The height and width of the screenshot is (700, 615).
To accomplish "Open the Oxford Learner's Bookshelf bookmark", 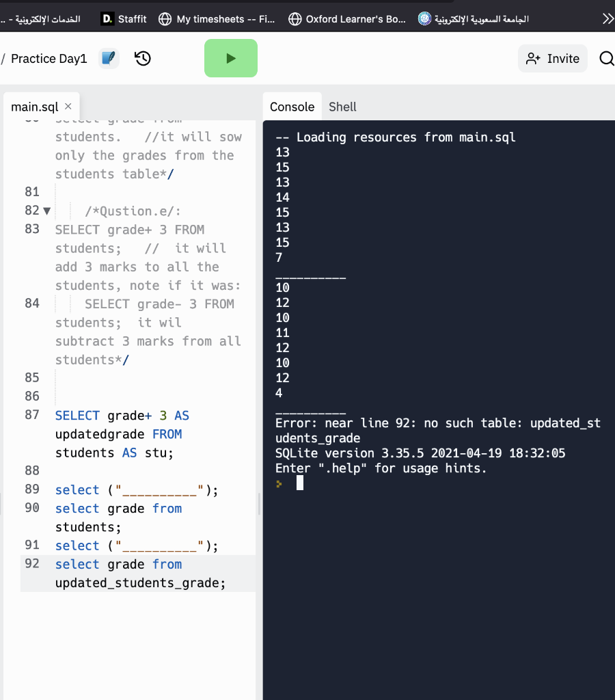I will tap(346, 19).
